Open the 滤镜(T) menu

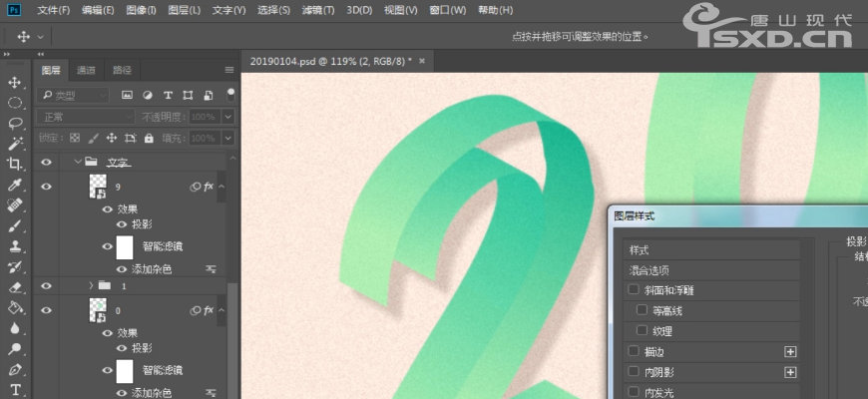318,10
